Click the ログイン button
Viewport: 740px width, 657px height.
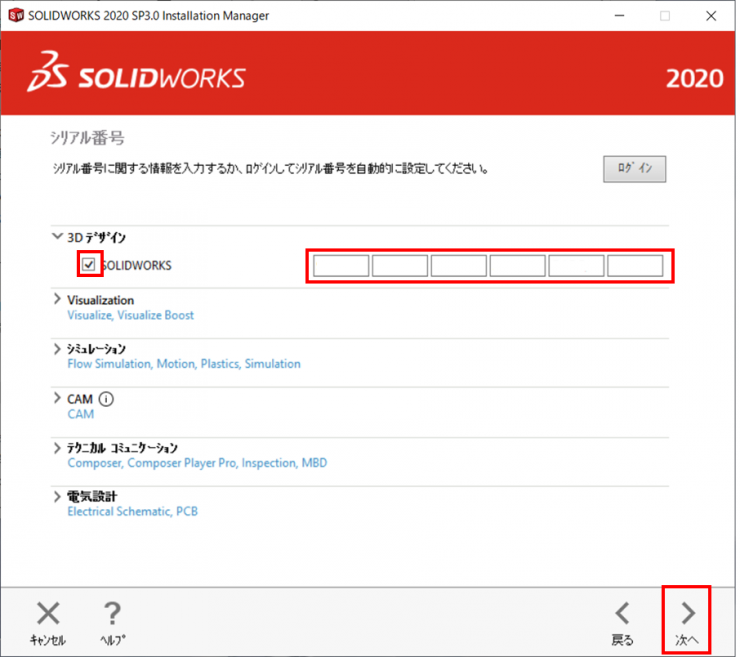pyautogui.click(x=634, y=168)
